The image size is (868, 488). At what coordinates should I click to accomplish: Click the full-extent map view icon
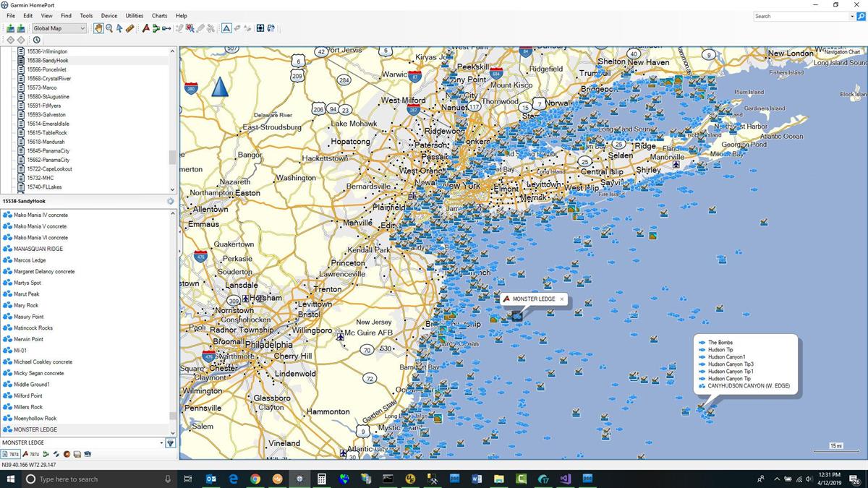click(x=260, y=28)
